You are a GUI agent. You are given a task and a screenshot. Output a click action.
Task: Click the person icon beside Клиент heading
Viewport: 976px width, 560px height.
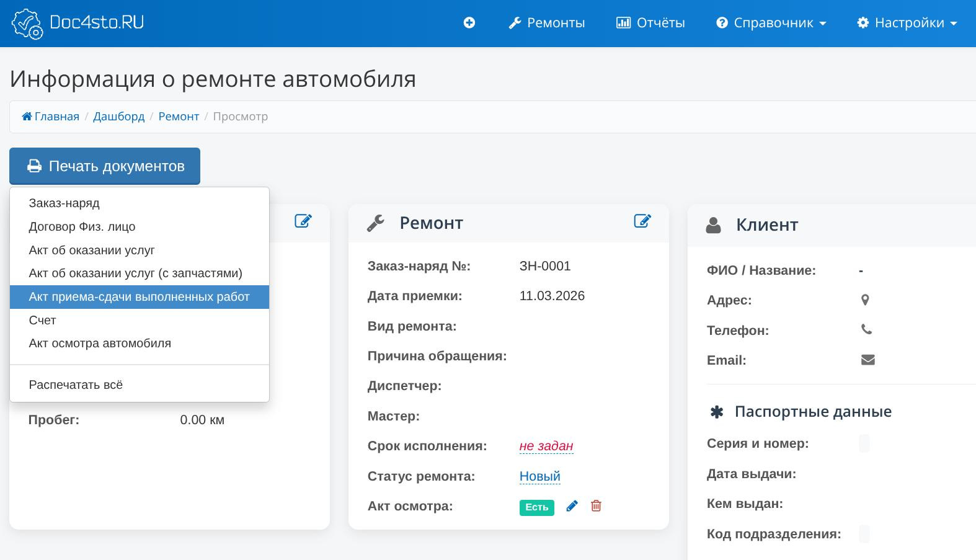point(714,225)
